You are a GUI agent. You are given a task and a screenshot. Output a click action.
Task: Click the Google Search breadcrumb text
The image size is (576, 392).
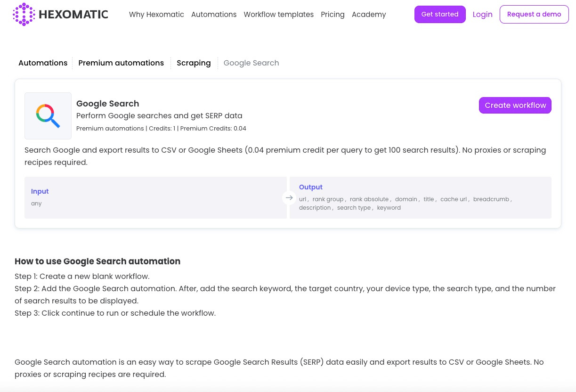coord(251,63)
